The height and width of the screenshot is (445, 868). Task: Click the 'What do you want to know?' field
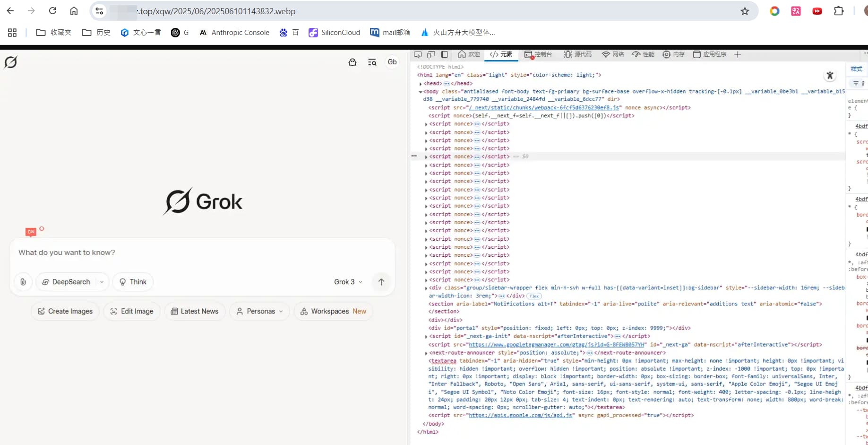202,253
